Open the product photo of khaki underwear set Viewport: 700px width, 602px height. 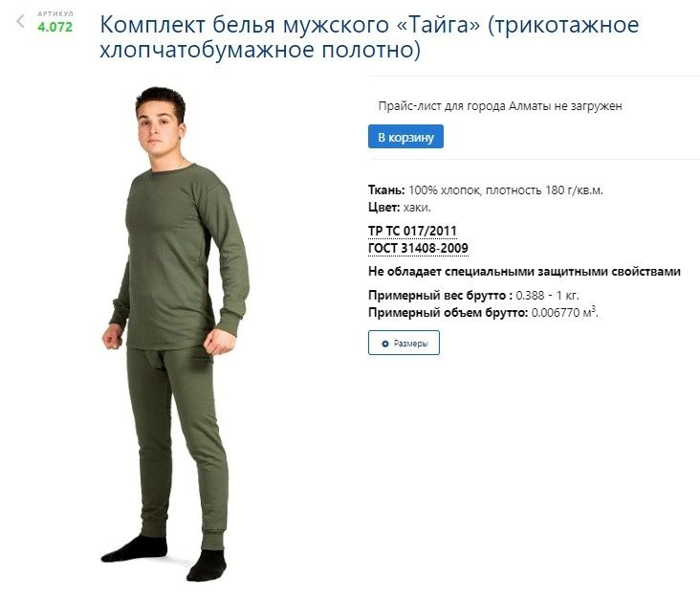point(175,334)
